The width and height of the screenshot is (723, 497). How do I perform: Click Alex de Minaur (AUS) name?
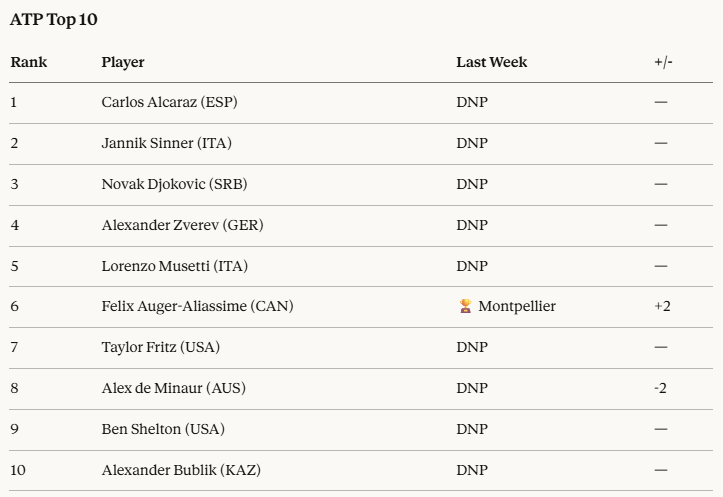pos(174,388)
